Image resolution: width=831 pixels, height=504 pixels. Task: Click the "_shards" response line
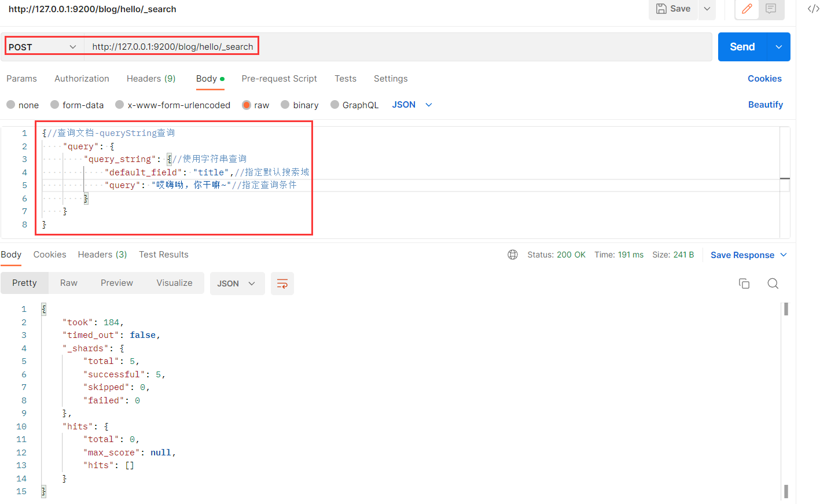[93, 348]
